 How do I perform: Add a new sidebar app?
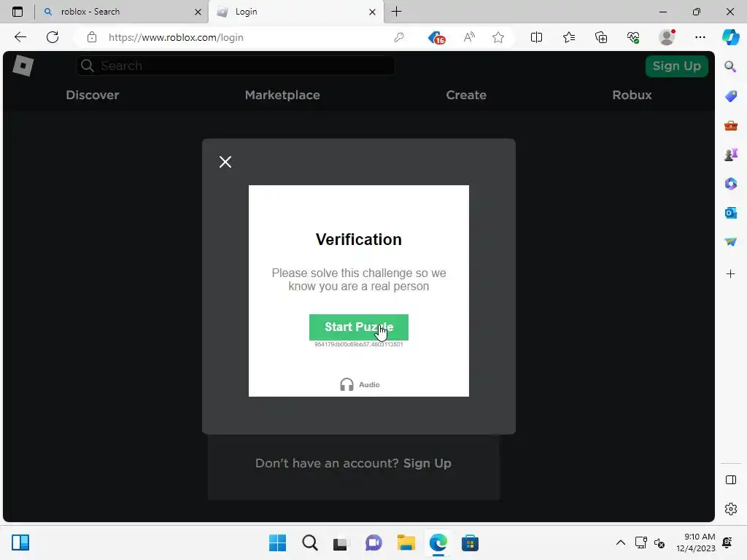(730, 274)
